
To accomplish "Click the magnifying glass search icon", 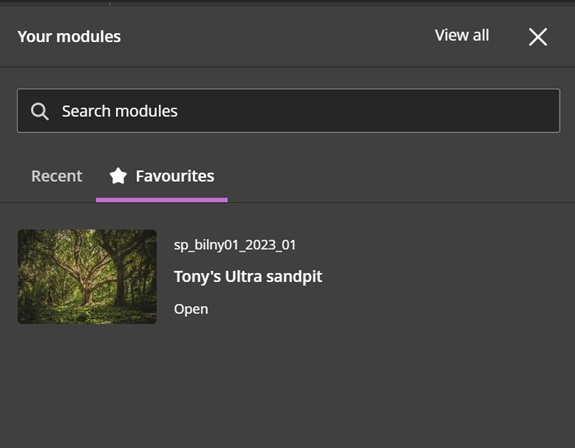I will 39,111.
